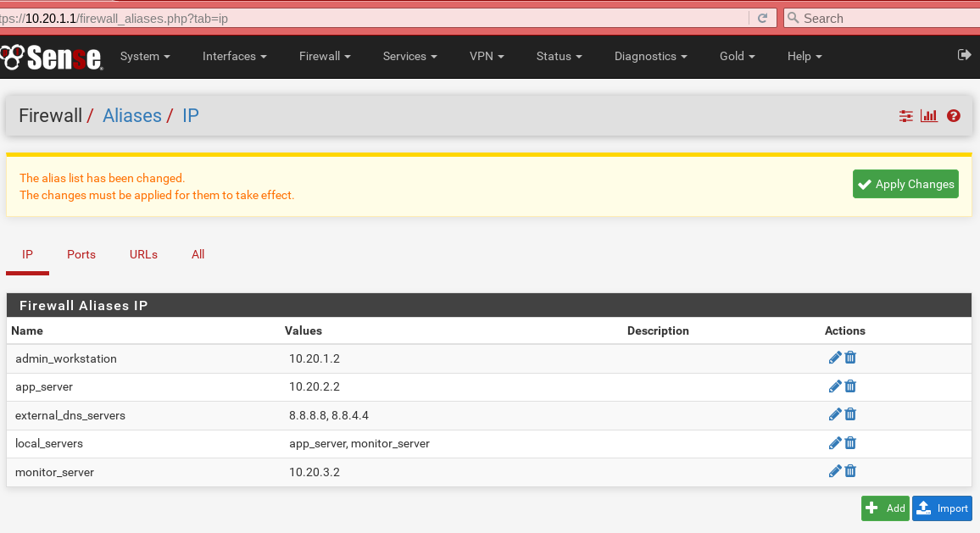Click the Description column header
Image resolution: width=980 pixels, height=533 pixels.
point(658,330)
